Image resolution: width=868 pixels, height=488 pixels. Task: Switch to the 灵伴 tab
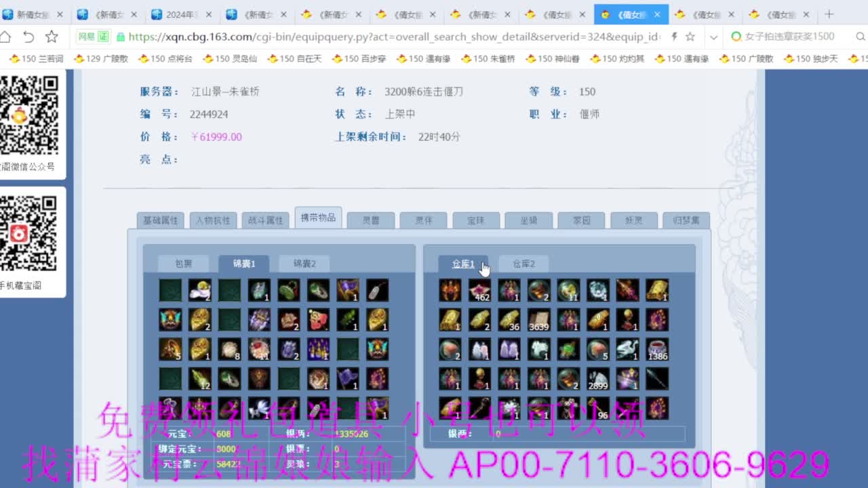coord(424,220)
